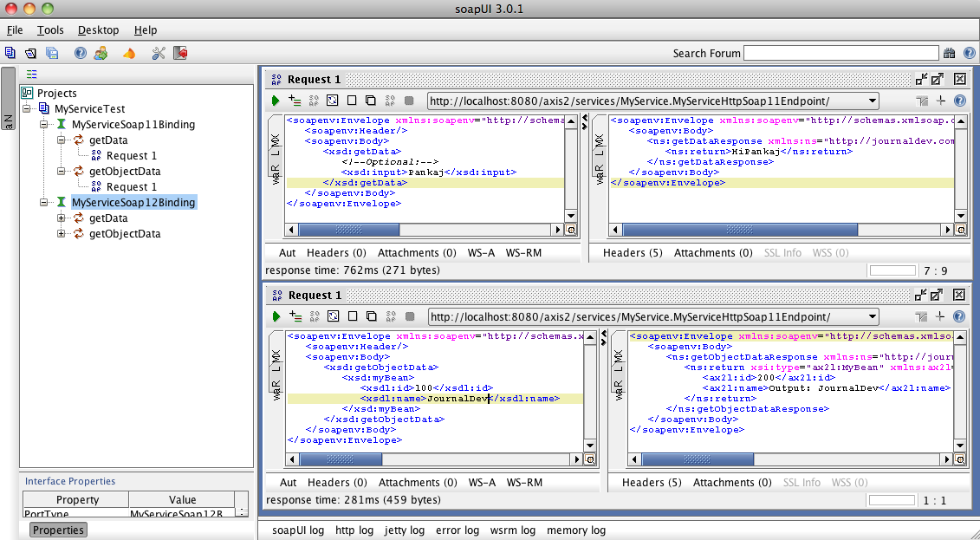Toggle split arrows between lower request and response

click(604, 337)
